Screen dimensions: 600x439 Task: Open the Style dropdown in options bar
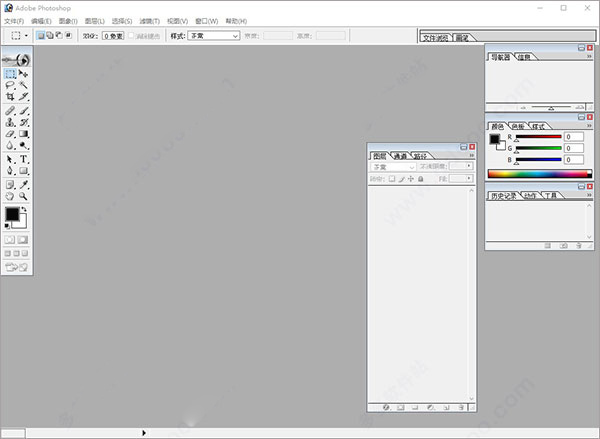click(214, 36)
